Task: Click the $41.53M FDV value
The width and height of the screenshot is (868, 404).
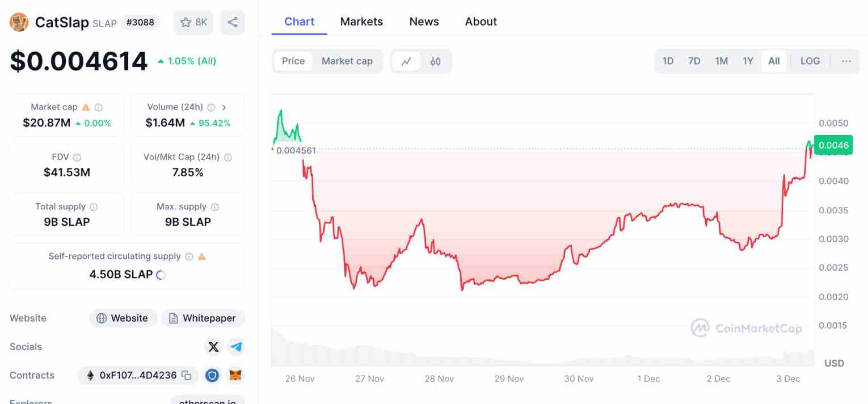Action: pos(67,172)
